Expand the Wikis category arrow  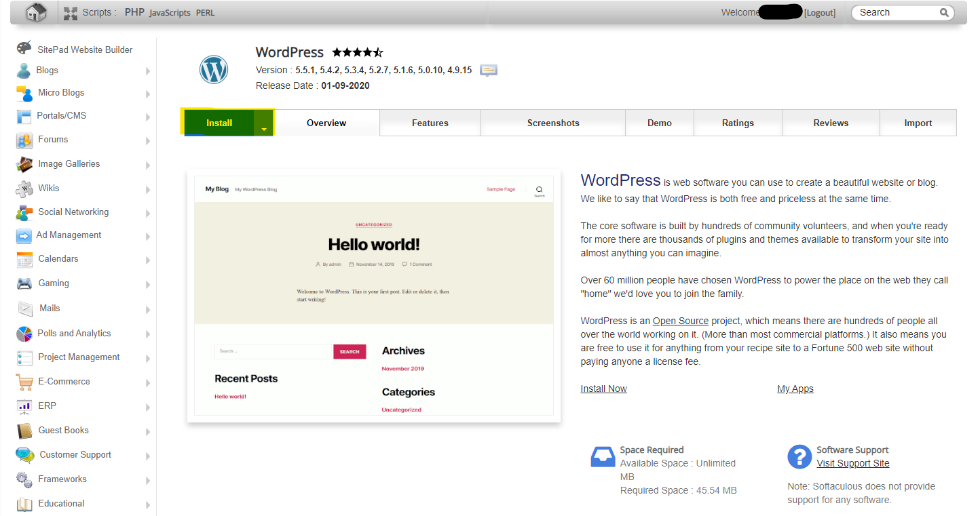(147, 189)
